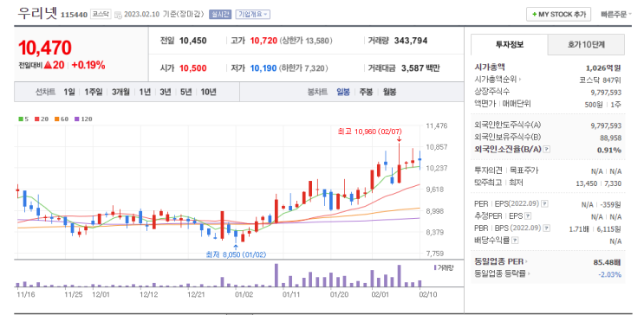Expand the 기업개요 dropdown
This screenshot has width=644, height=315.
pos(252,15)
